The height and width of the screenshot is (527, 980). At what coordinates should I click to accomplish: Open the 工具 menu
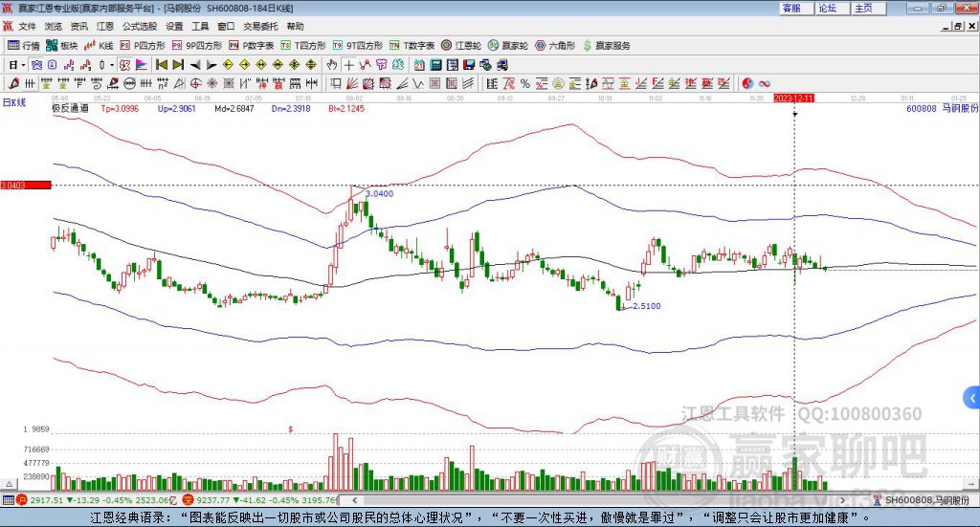[200, 26]
